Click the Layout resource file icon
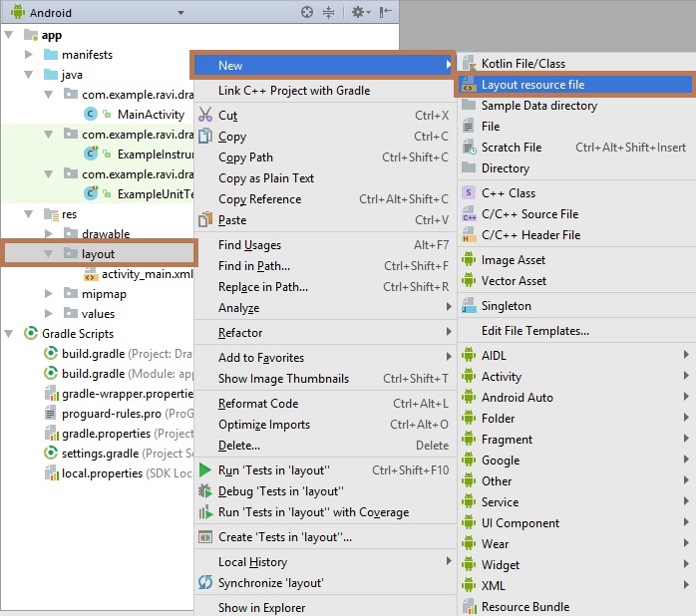Viewport: 696px width, 616px height. 469,85
